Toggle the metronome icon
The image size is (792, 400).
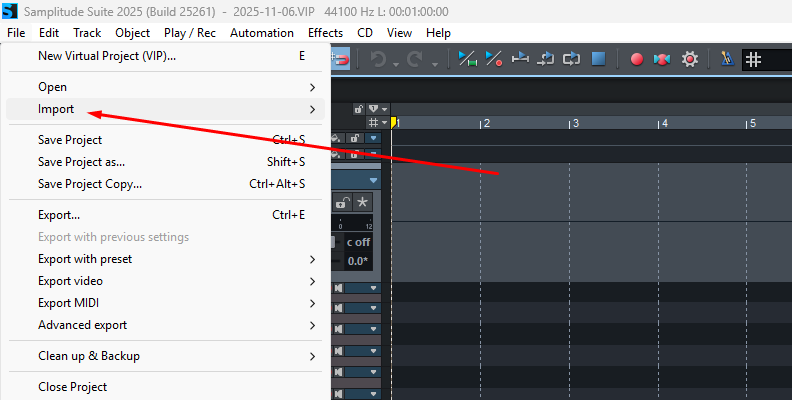[x=727, y=59]
